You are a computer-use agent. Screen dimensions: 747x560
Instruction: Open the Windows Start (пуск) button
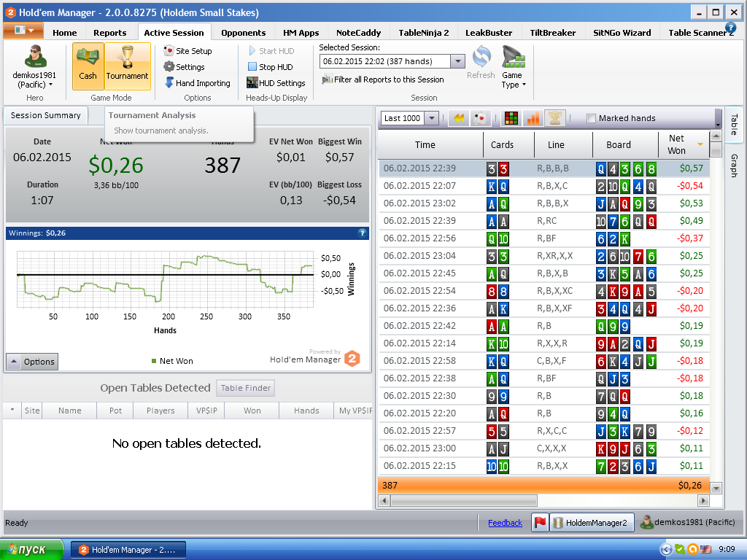pyautogui.click(x=31, y=550)
